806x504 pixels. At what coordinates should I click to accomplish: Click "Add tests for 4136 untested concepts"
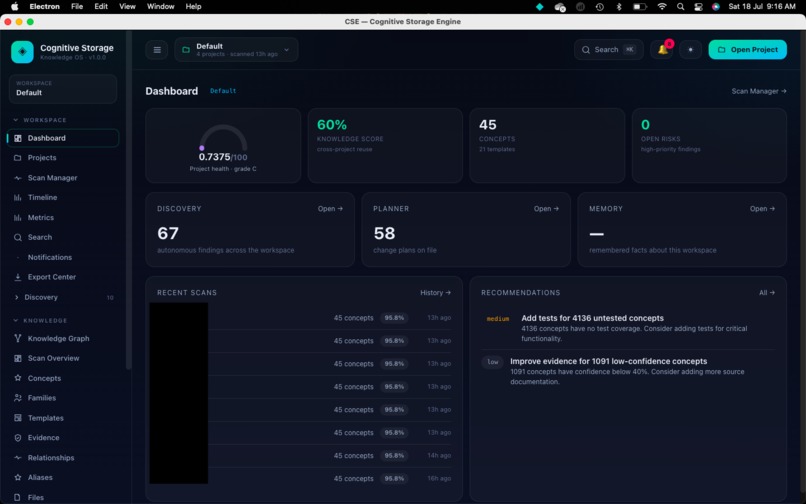point(592,318)
